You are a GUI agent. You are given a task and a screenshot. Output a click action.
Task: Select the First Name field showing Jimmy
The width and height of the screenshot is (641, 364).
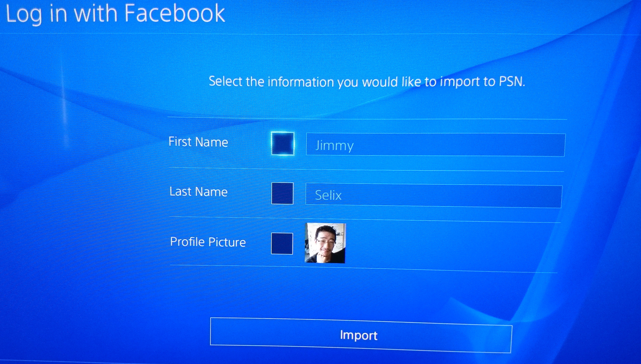pos(436,145)
